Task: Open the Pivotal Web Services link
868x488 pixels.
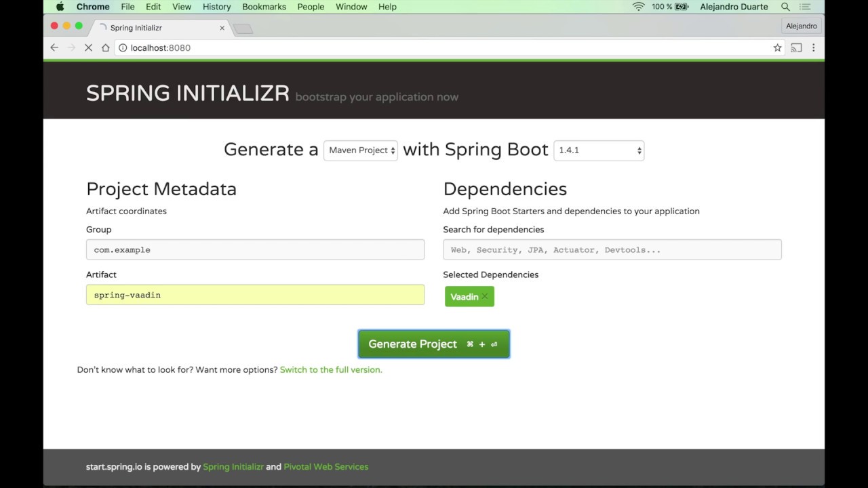Action: click(326, 467)
